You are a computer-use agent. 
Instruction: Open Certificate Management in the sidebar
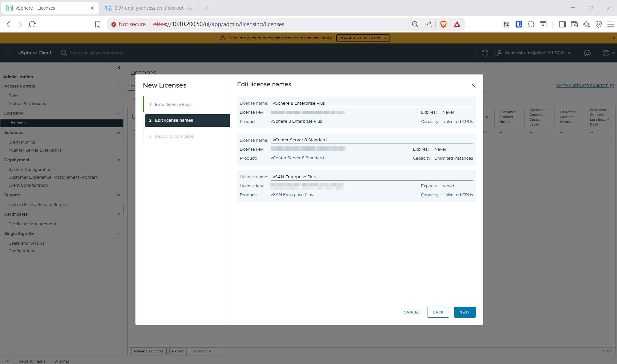pos(32,224)
